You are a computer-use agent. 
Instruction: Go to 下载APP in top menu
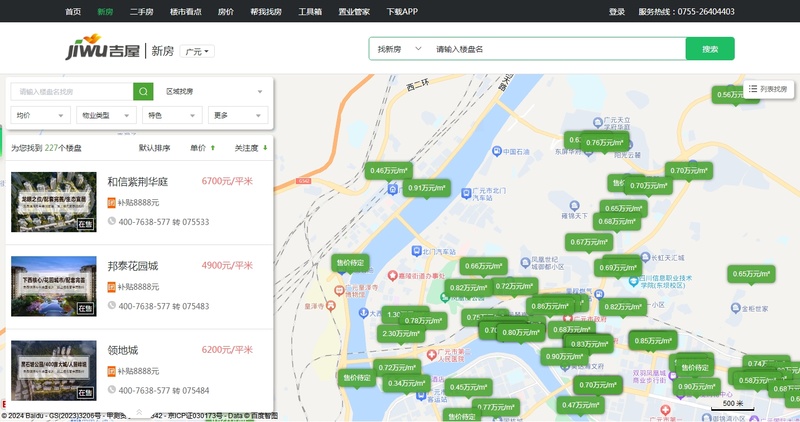[402, 12]
